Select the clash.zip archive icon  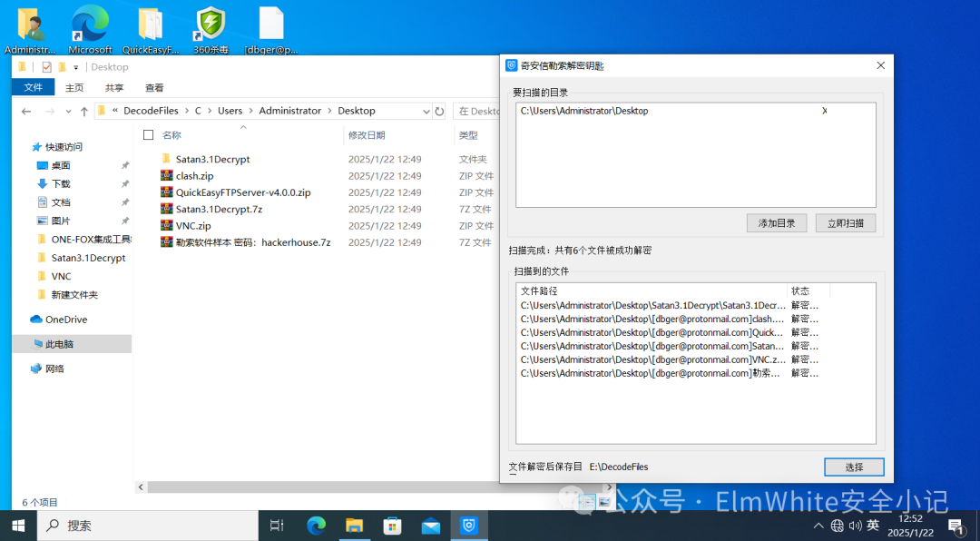click(x=166, y=176)
